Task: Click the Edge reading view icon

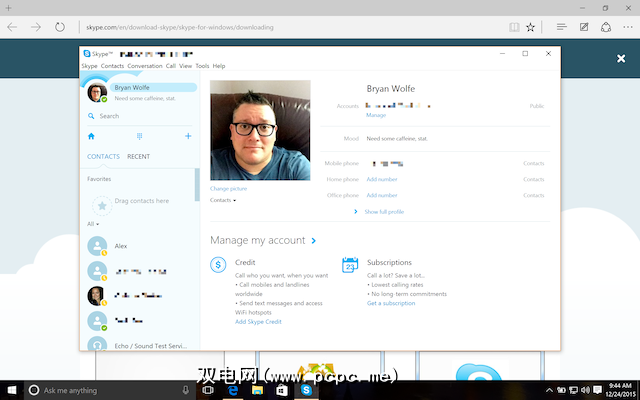Action: [x=514, y=27]
